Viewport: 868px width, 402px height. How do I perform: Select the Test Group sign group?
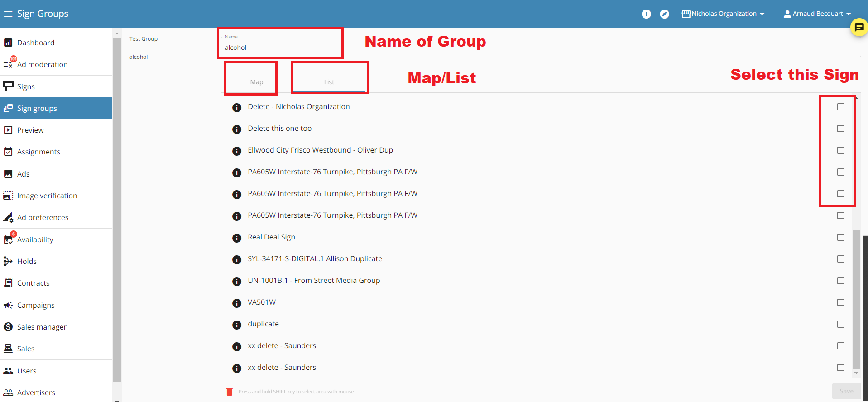point(144,39)
